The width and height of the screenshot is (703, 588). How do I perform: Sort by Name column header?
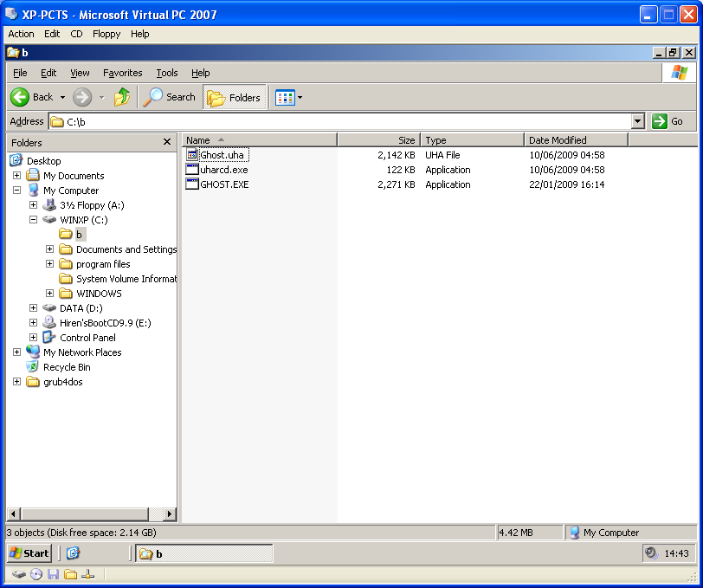260,140
